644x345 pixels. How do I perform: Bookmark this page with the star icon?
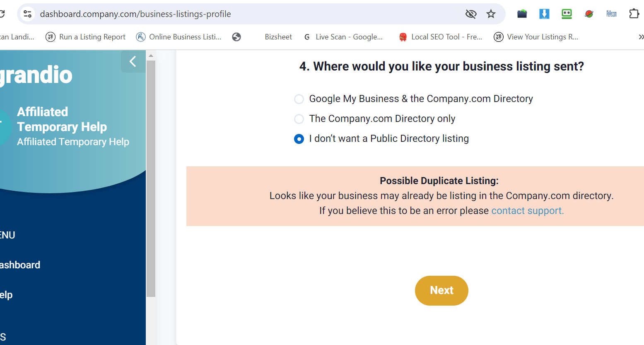click(x=491, y=14)
